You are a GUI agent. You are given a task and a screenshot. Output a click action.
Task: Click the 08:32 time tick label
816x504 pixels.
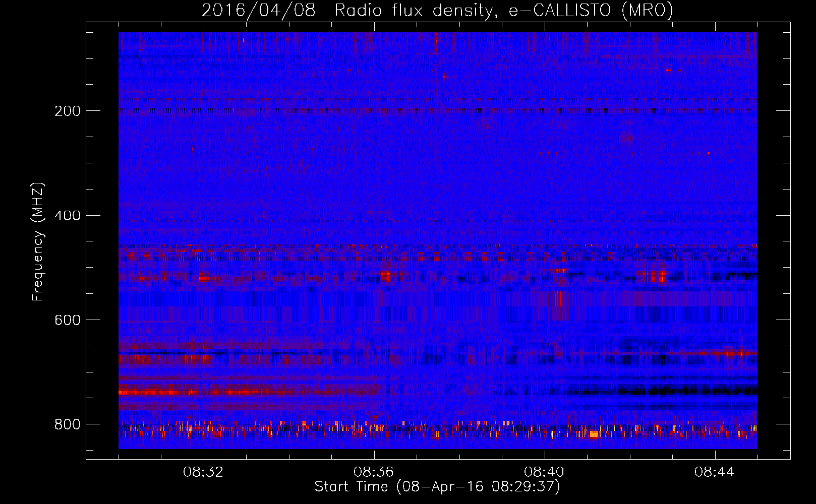coord(203,472)
